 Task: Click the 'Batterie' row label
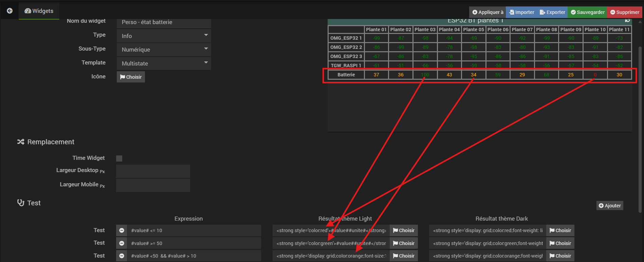[346, 75]
